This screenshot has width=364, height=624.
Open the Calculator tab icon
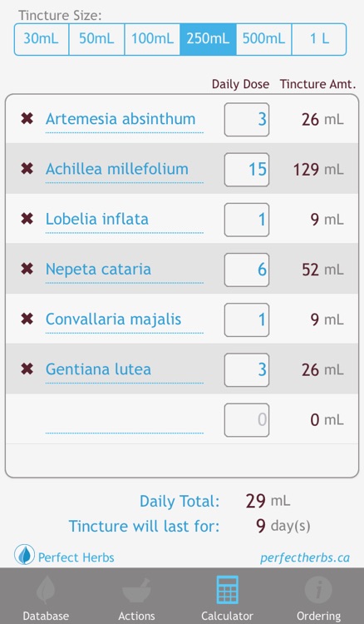tap(228, 590)
